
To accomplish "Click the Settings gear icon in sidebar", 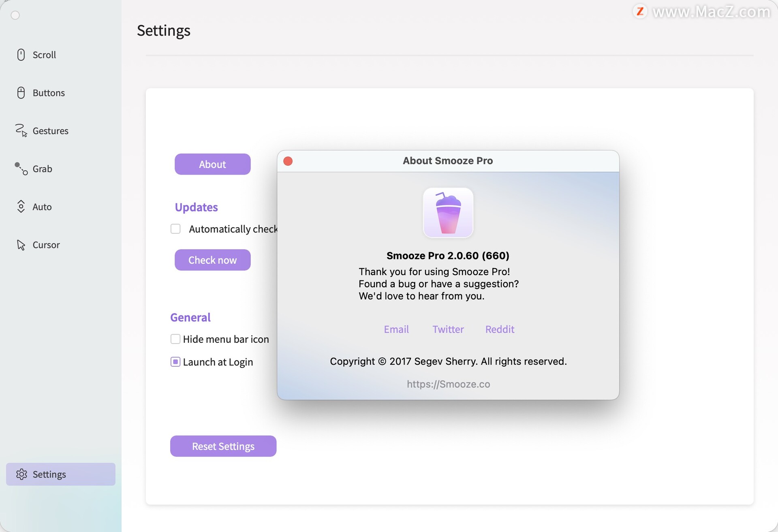I will click(21, 474).
